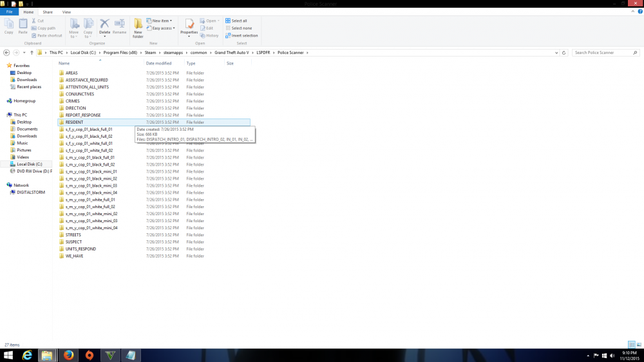The width and height of the screenshot is (644, 362).
Task: Expand the Open button dropdown arrow
Action: [218, 21]
